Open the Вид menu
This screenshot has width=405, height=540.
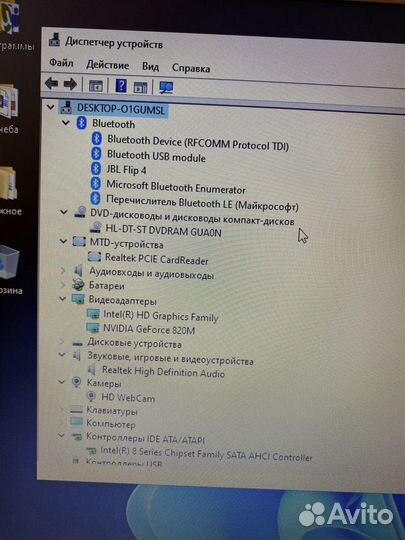click(150, 66)
